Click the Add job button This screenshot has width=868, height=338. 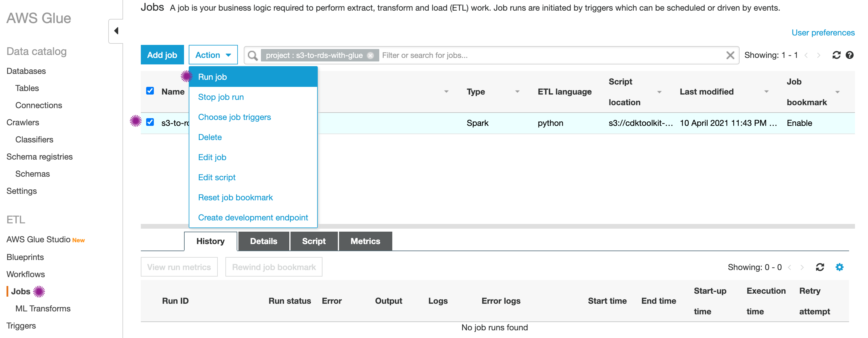(x=162, y=55)
